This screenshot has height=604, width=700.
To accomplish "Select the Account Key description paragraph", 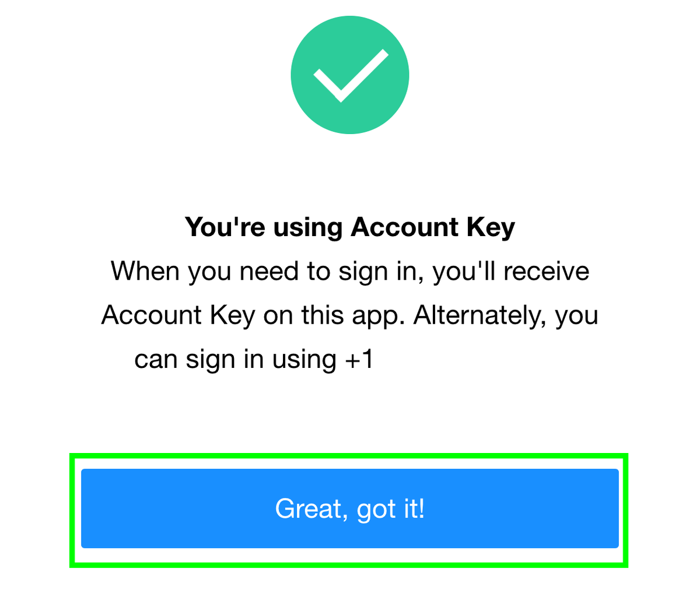I will 349,315.
